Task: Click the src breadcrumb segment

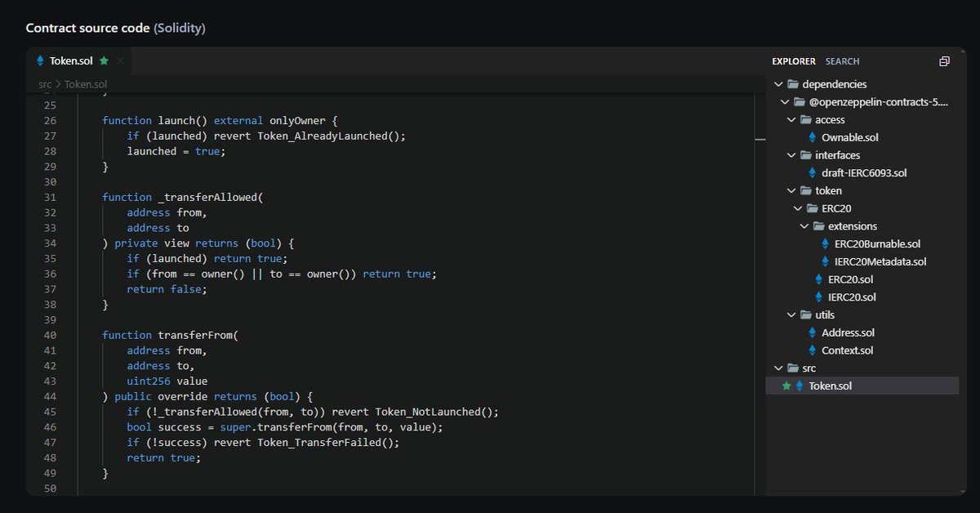Action: (44, 84)
